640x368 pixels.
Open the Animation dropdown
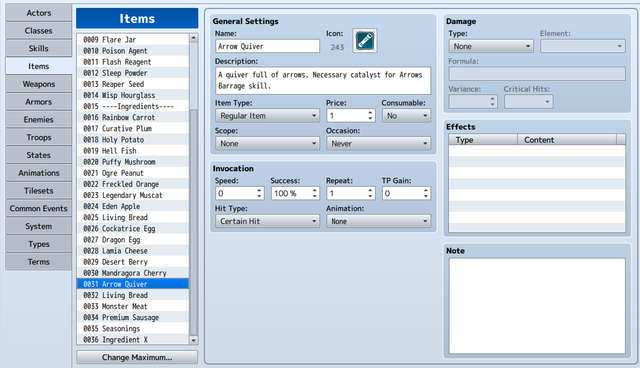(x=378, y=221)
